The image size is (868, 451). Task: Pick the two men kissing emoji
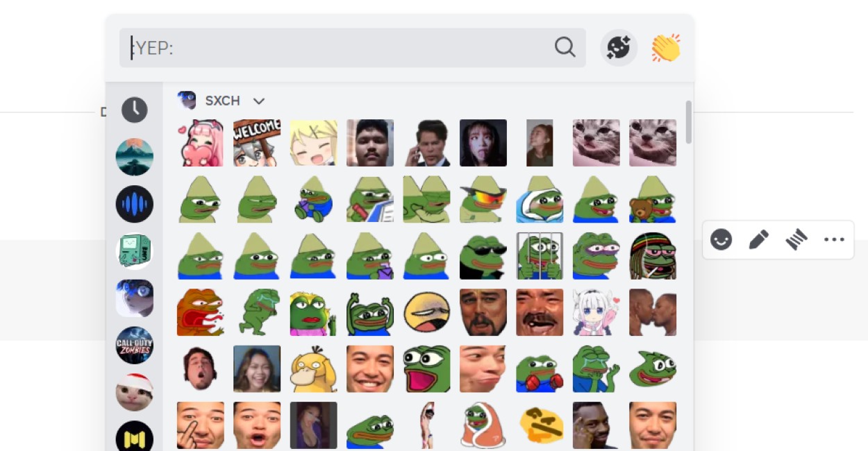click(x=653, y=312)
